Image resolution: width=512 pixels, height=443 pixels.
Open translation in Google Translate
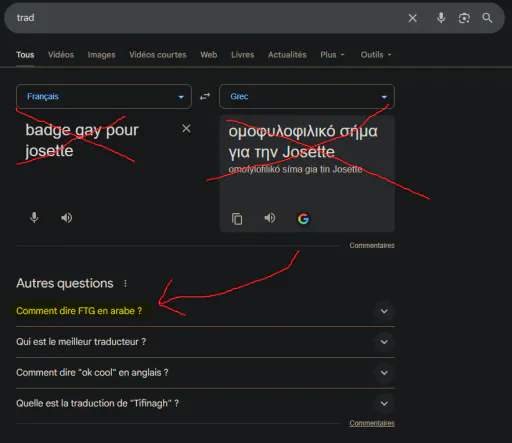303,219
